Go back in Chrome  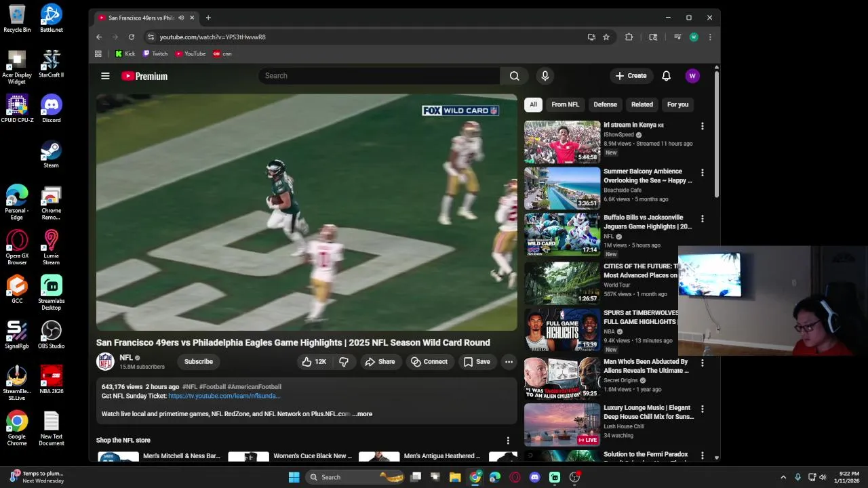coord(99,37)
